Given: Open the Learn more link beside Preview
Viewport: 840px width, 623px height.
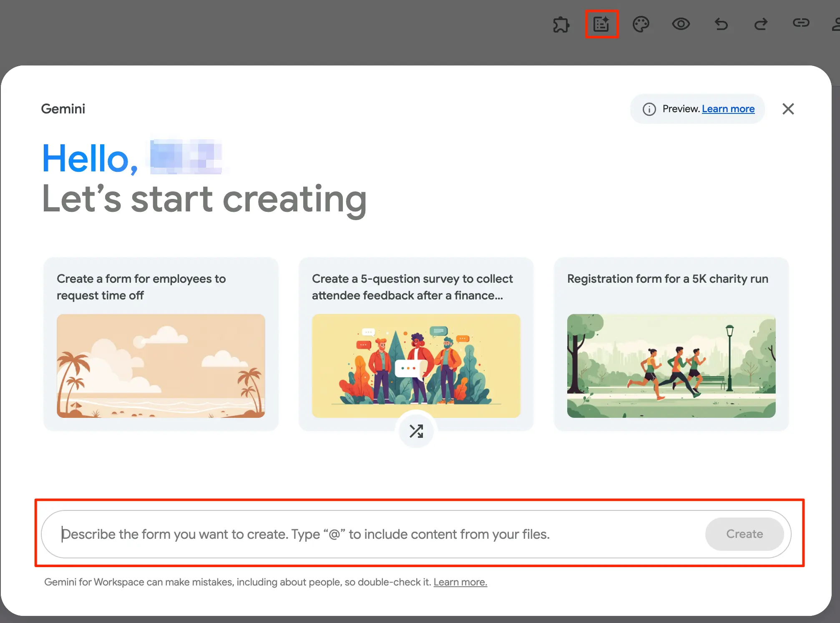Looking at the screenshot, I should pyautogui.click(x=728, y=109).
